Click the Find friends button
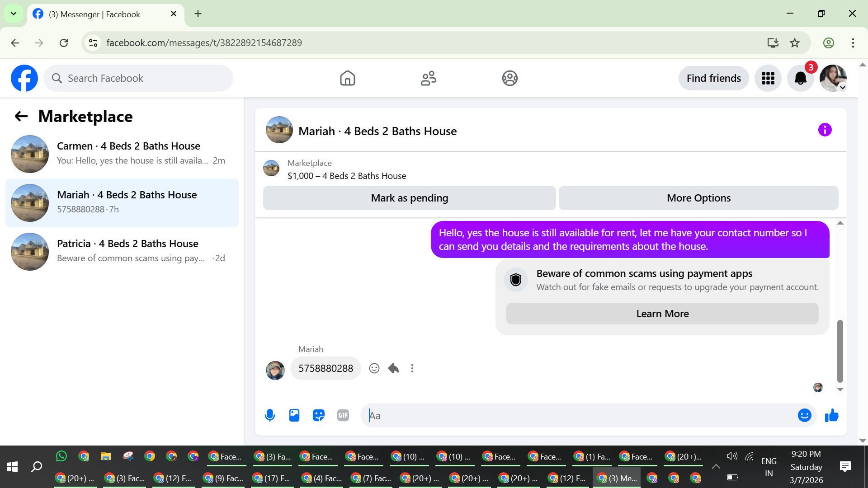Viewport: 868px width, 488px height. point(713,78)
